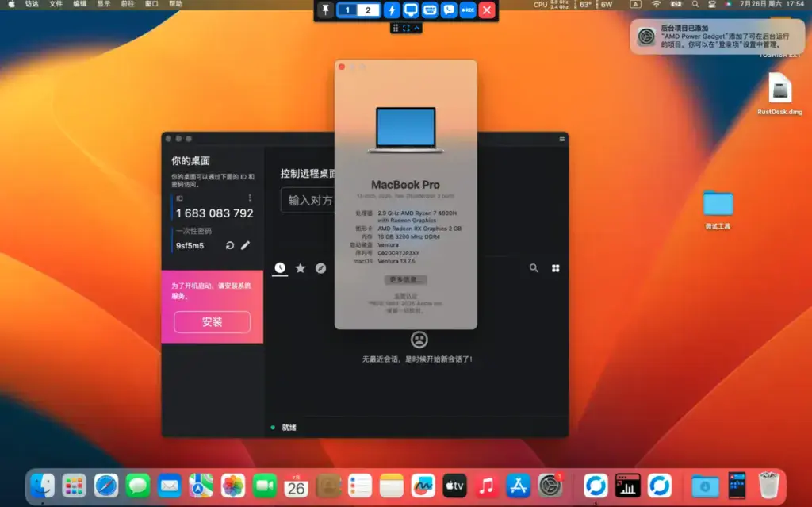Close the About This Mac window

pos(342,67)
